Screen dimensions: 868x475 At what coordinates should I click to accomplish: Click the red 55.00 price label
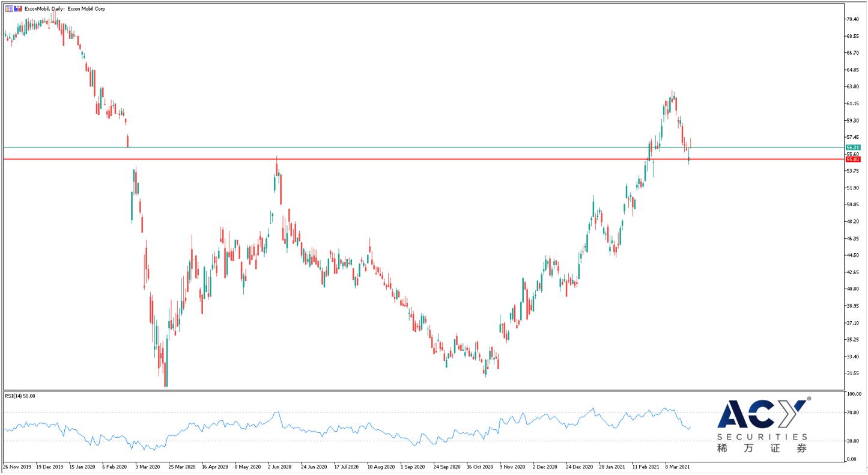pyautogui.click(x=853, y=159)
